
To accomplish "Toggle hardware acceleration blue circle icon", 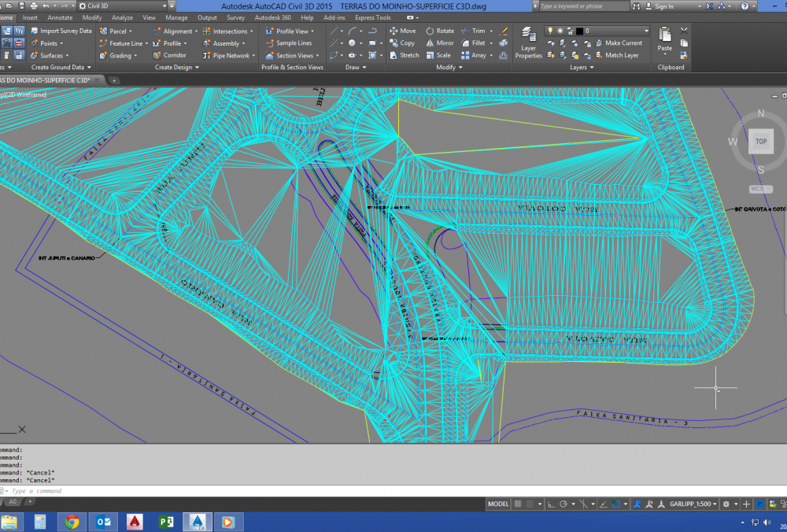I will (x=760, y=504).
